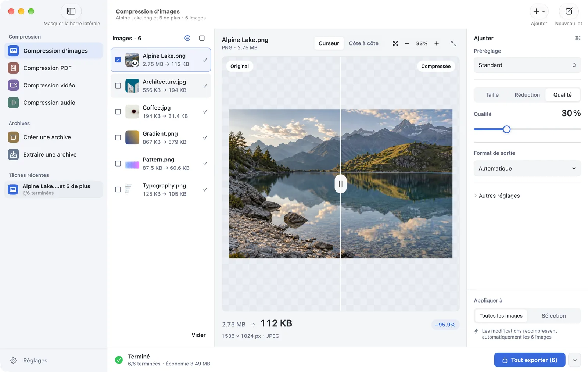Zoom out with the minus icon

pos(407,43)
